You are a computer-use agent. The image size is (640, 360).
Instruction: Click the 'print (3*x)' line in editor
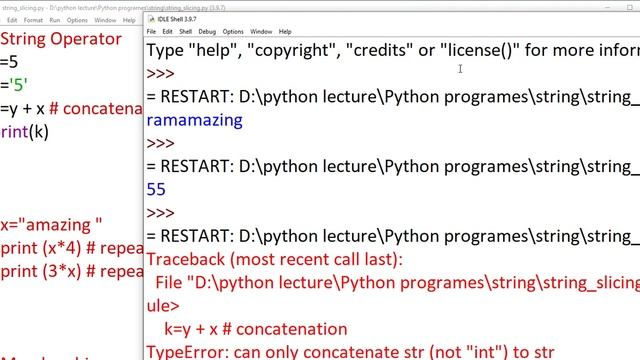(72, 271)
